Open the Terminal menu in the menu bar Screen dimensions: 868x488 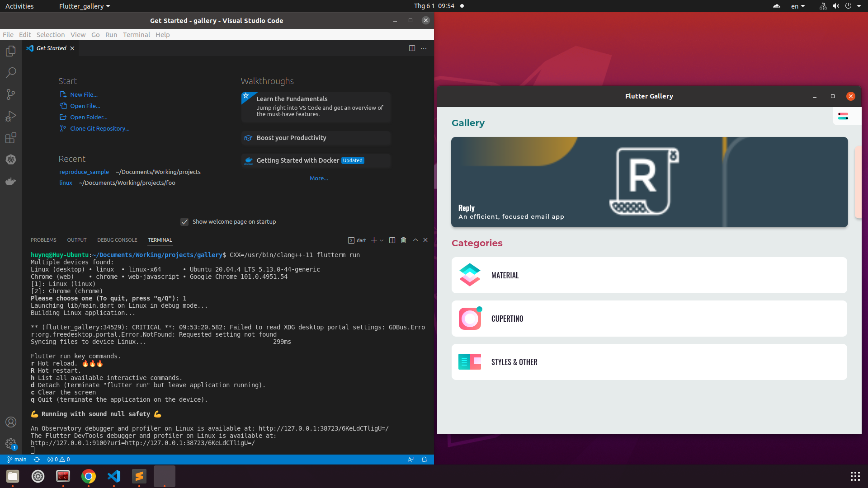point(136,35)
